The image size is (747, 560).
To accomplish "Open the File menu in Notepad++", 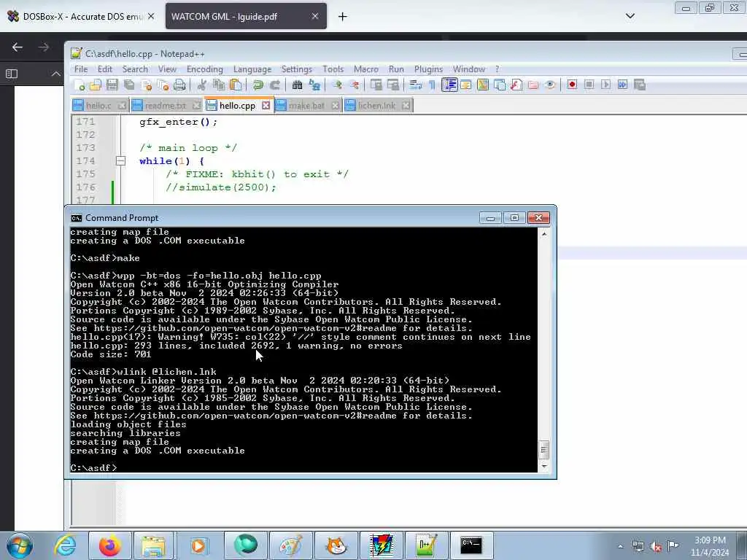I will click(x=81, y=69).
